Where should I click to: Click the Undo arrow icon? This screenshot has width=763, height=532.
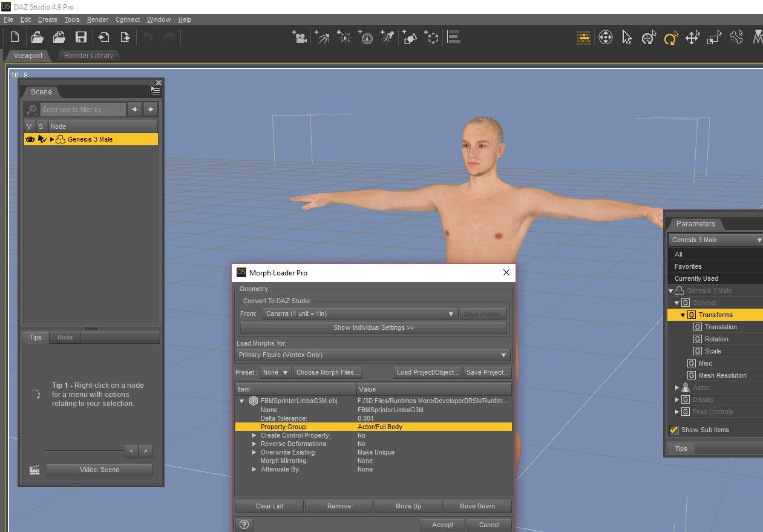point(148,37)
